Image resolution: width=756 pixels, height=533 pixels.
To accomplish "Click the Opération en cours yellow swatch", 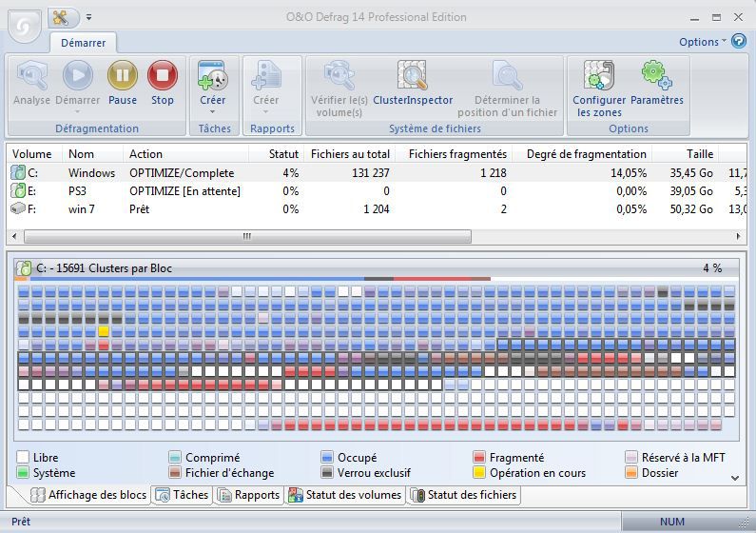I will (x=479, y=472).
